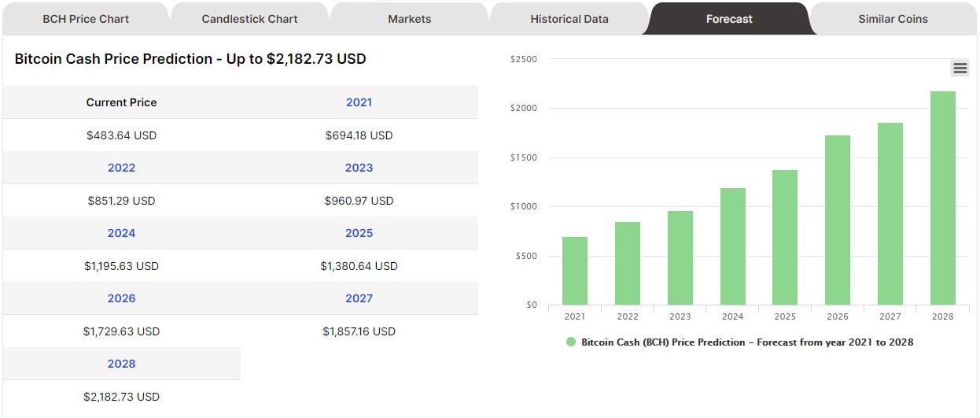This screenshot has height=418, width=980.
Task: Click the '$500' y-axis label
Action: (x=526, y=256)
